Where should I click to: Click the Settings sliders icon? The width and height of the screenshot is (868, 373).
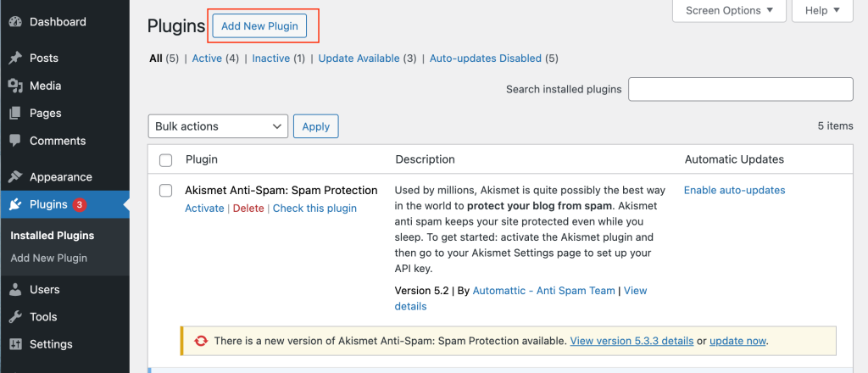coord(15,344)
